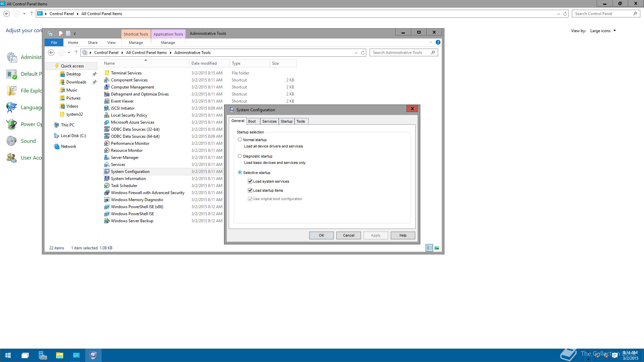Click the Search Administrative Tools field
This screenshot has width=644, height=362.
pyautogui.click(x=404, y=53)
